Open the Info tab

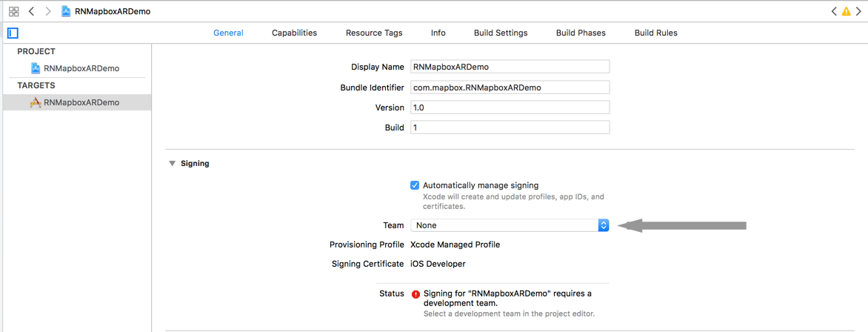pyautogui.click(x=438, y=33)
